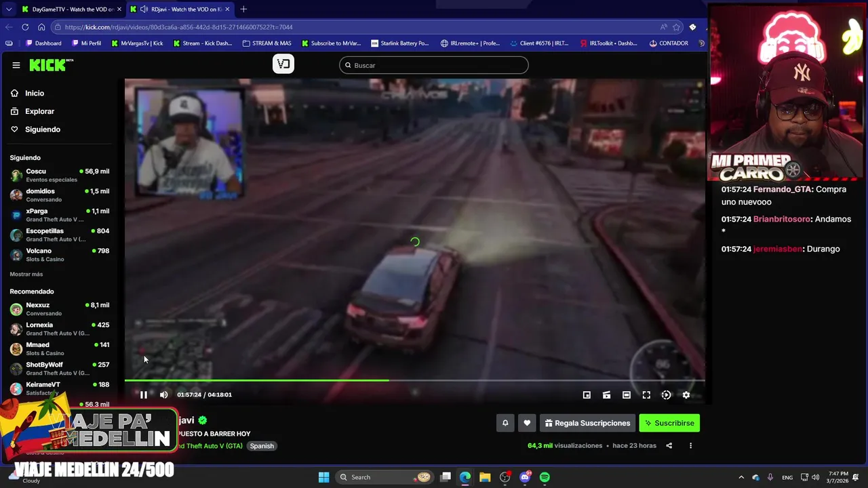This screenshot has width=868, height=488.
Task: Open ShotByWolf recommended channel
Action: click(x=60, y=369)
